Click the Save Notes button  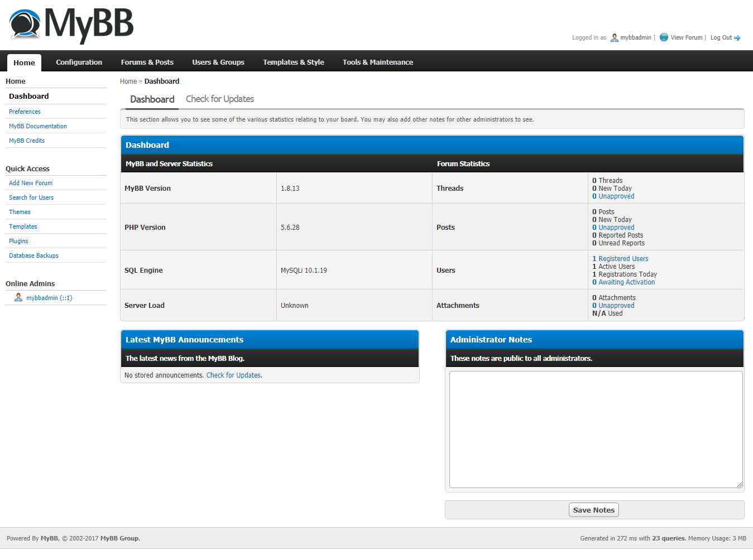(x=593, y=510)
